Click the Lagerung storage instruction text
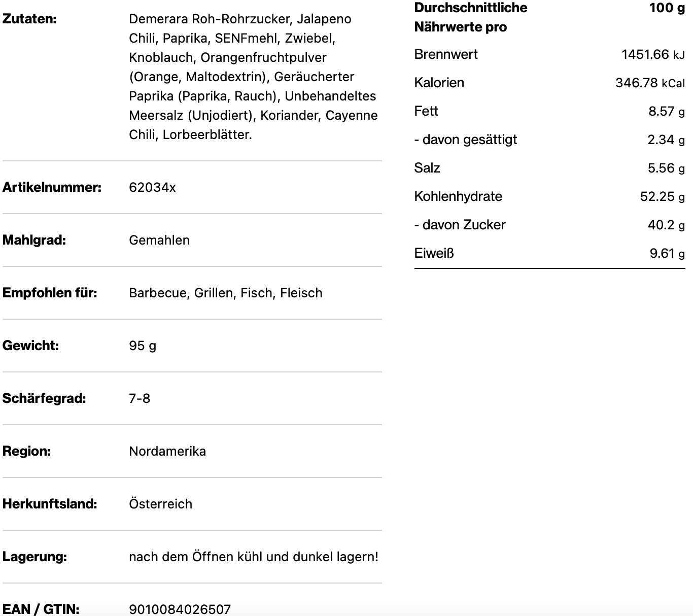Viewport: 693px width, 616px height. pyautogui.click(x=254, y=557)
